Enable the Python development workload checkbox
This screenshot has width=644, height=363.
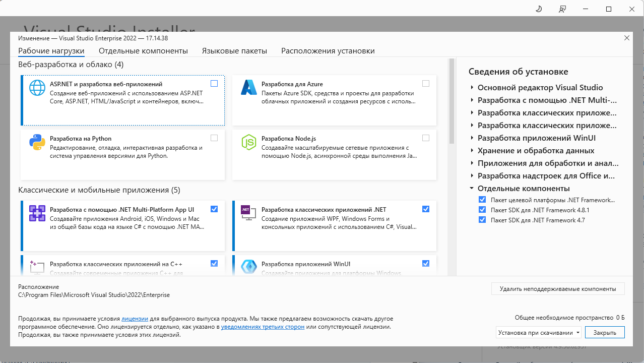click(214, 138)
